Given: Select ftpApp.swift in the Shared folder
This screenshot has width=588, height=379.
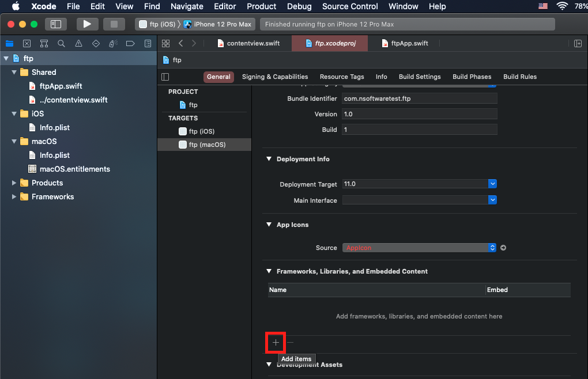Looking at the screenshot, I should point(61,86).
